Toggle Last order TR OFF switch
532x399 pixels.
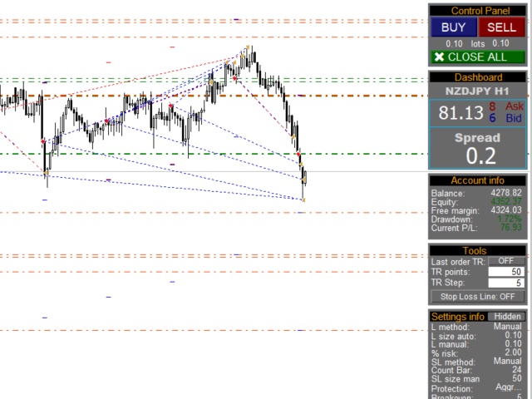tap(506, 261)
